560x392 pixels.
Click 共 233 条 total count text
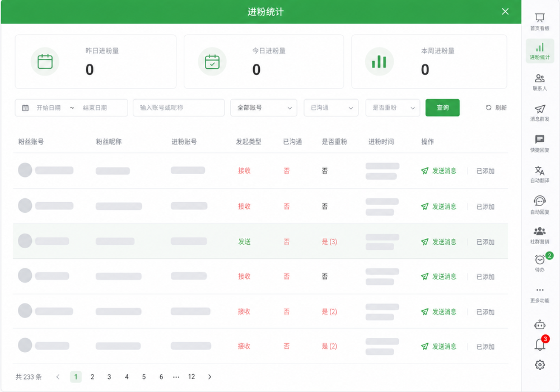[x=29, y=377]
